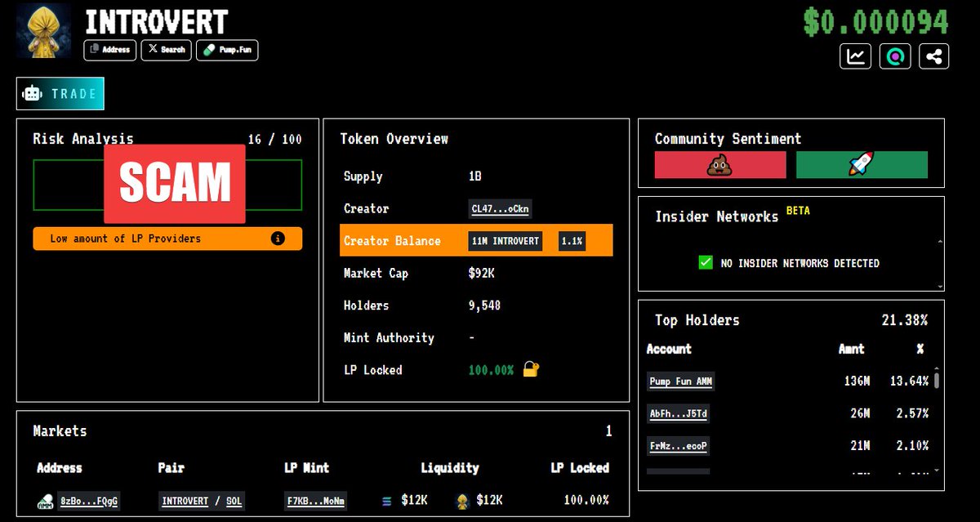Image resolution: width=980 pixels, height=522 pixels.
Task: Vote negative with the poop sentiment button
Action: coord(720,165)
